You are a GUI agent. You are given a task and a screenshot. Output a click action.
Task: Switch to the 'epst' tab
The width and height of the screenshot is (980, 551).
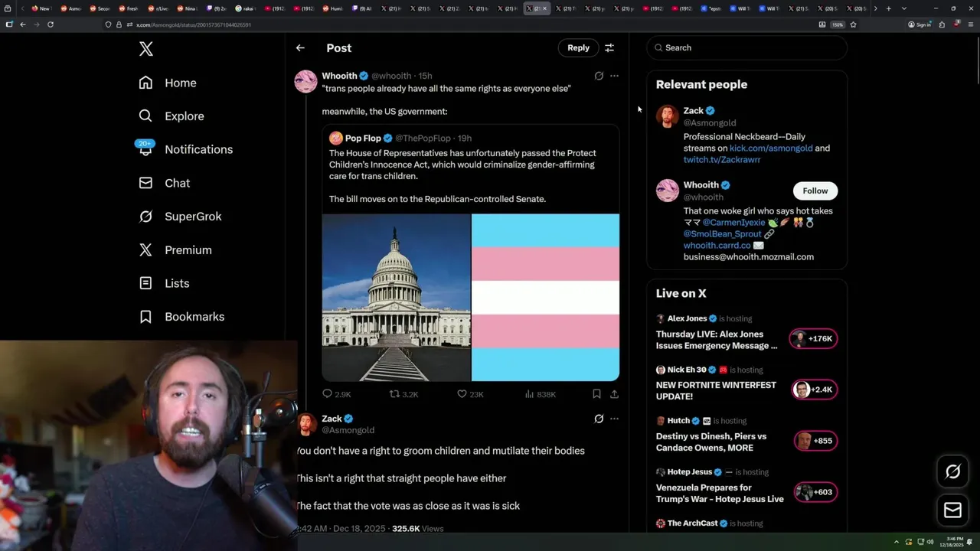(x=710, y=8)
